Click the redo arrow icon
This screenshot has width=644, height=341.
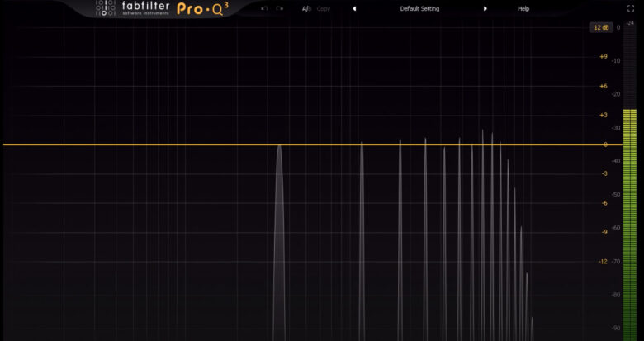click(280, 8)
